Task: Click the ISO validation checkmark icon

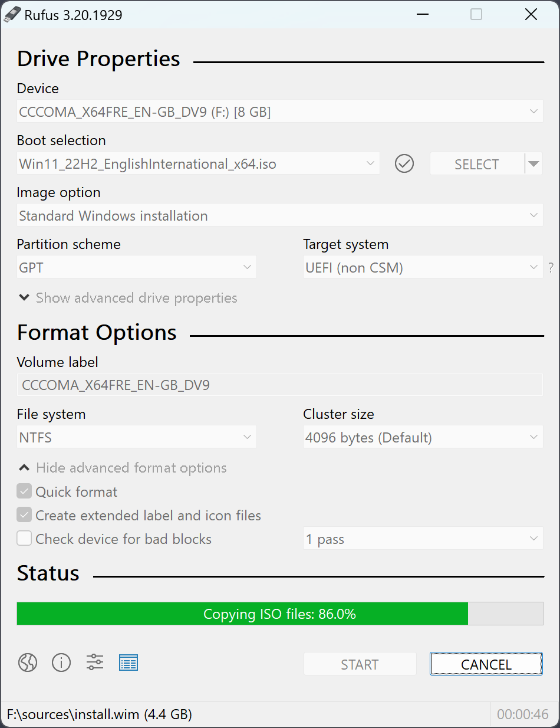Action: (x=404, y=163)
